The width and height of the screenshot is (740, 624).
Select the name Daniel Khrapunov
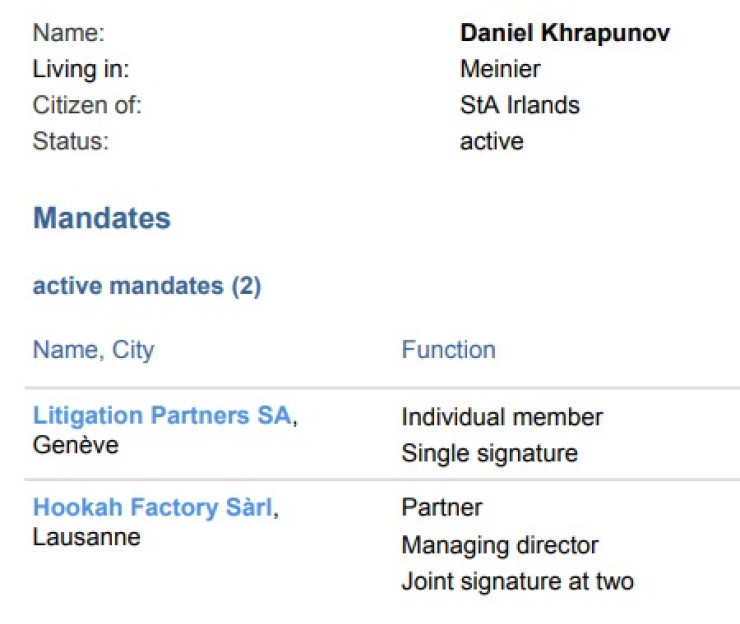point(564,33)
